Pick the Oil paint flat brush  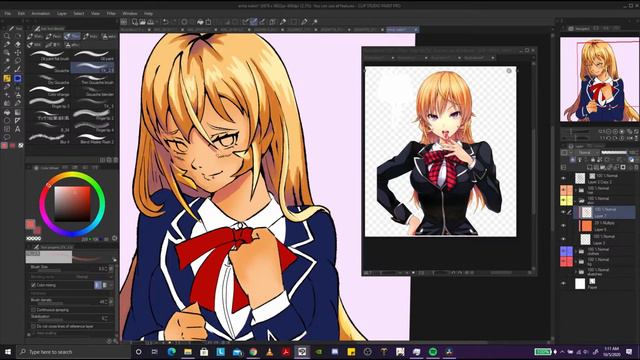point(49,56)
